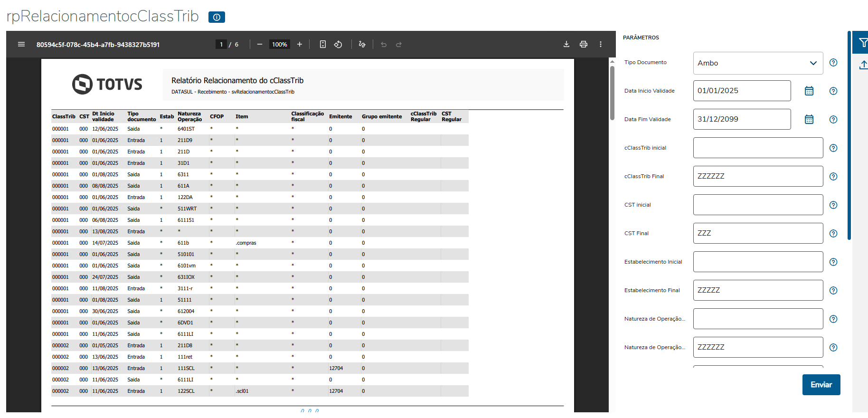The width and height of the screenshot is (868, 418).
Task: Click the '6DVD1' natureza cell
Action: pos(185,323)
